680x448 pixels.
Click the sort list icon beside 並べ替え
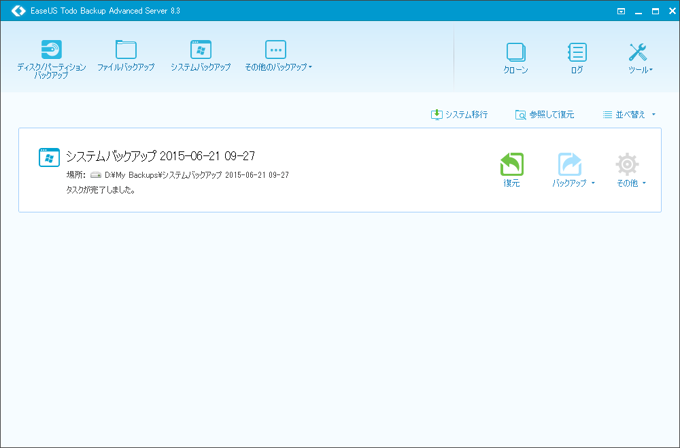[608, 114]
